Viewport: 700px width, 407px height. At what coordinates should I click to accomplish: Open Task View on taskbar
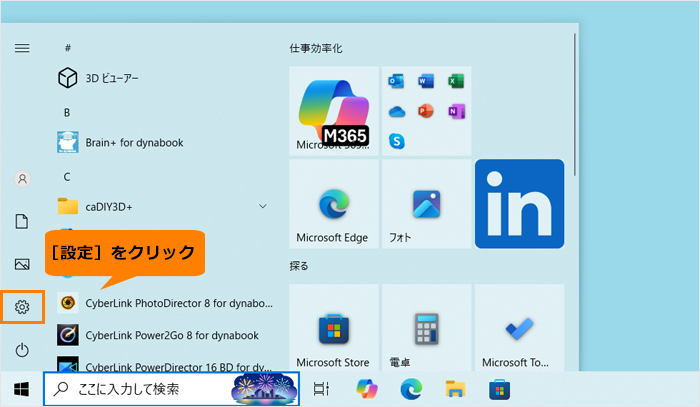click(x=321, y=389)
